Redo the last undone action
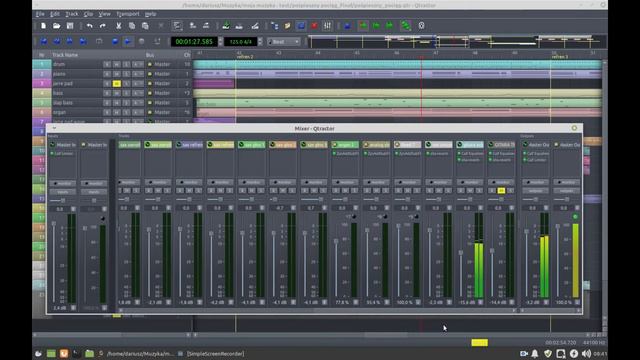 click(102, 26)
